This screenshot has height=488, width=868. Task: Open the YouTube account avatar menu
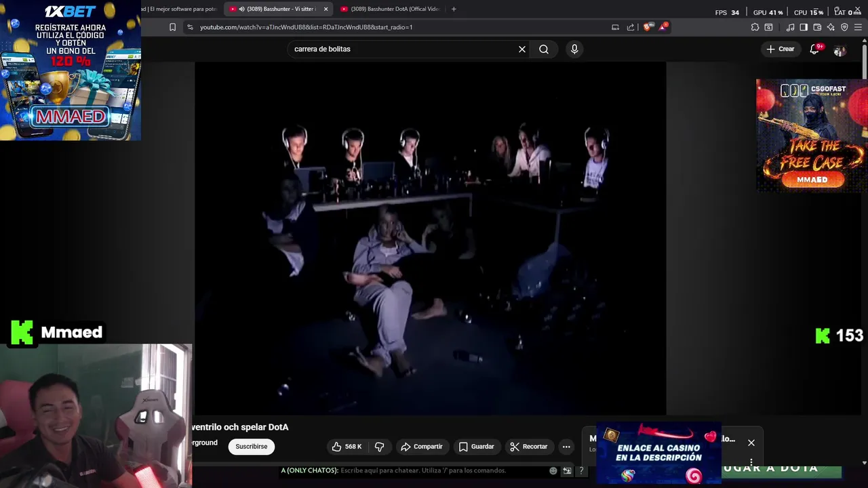coord(840,49)
